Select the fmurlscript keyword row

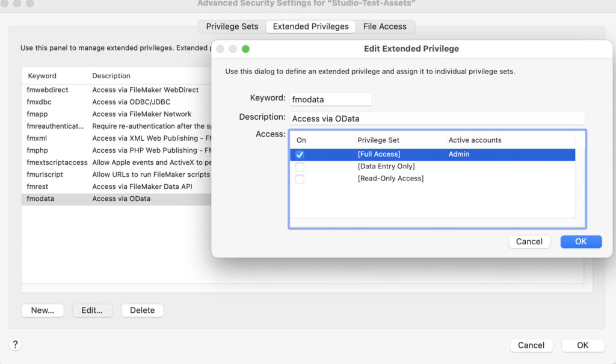tap(116, 174)
